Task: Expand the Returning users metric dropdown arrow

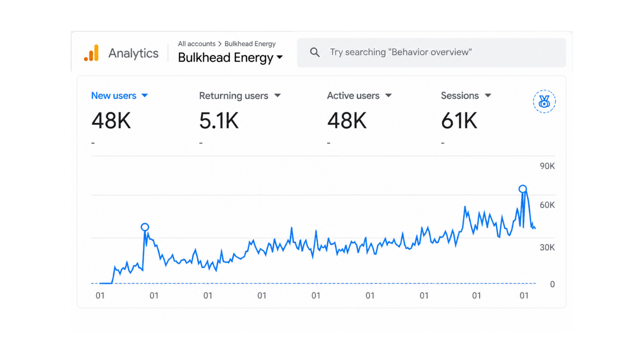Action: click(277, 95)
